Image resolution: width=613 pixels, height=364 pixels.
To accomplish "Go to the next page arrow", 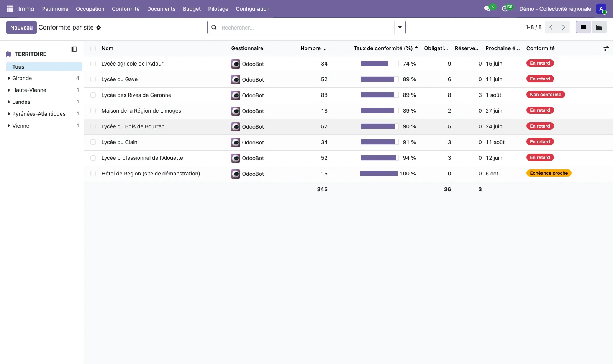I will point(563,27).
